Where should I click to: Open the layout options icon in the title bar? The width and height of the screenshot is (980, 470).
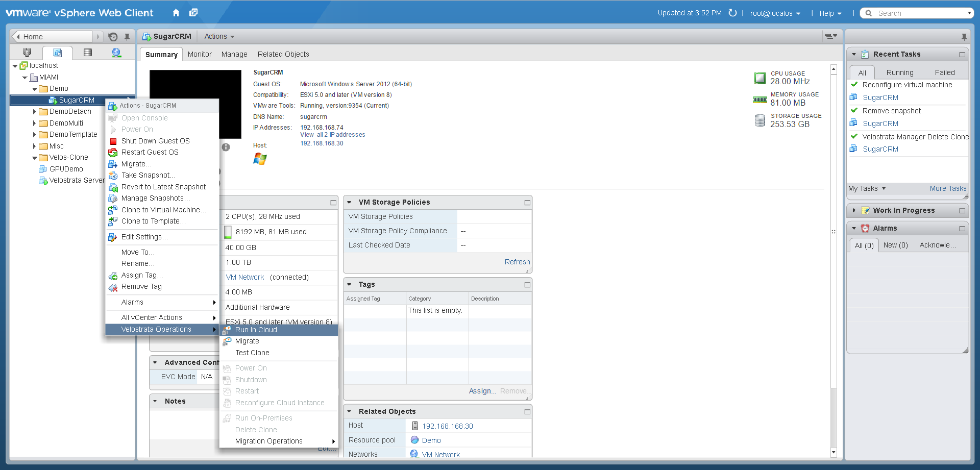click(831, 36)
